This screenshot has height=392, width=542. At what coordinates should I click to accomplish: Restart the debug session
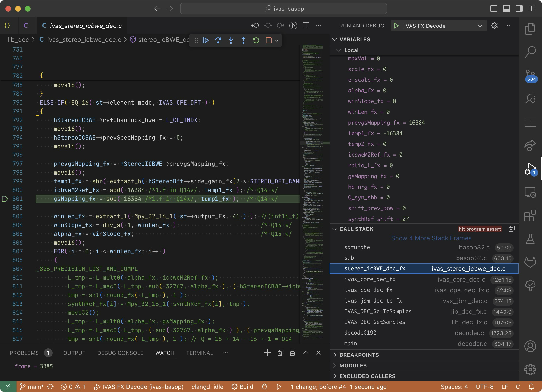point(256,40)
